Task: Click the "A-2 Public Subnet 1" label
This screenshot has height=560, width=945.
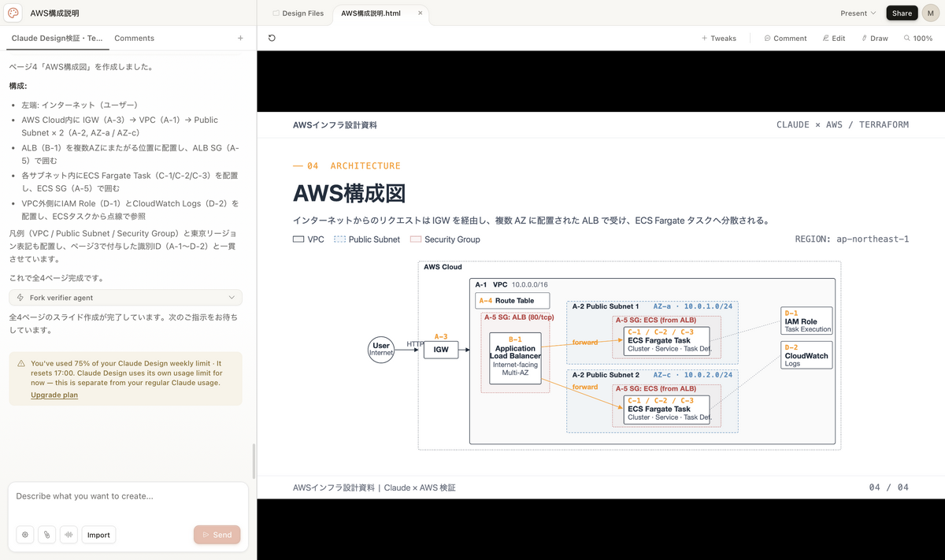Action: click(x=606, y=306)
